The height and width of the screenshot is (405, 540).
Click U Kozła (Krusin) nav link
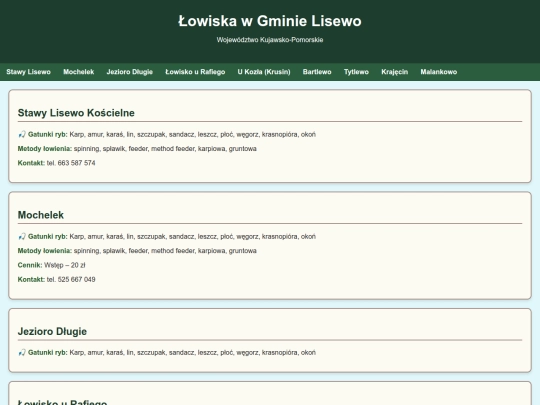pos(264,72)
